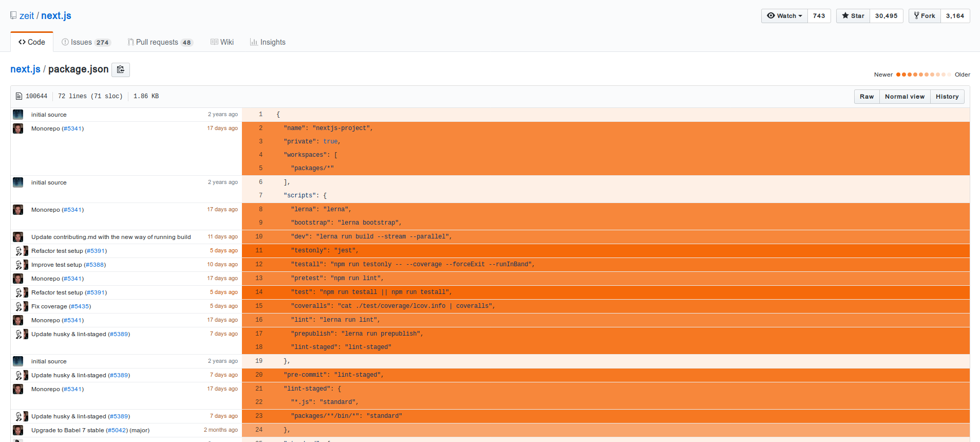The width and height of the screenshot is (980, 442).
Task: Switch to the Code tab
Action: pyautogui.click(x=32, y=42)
